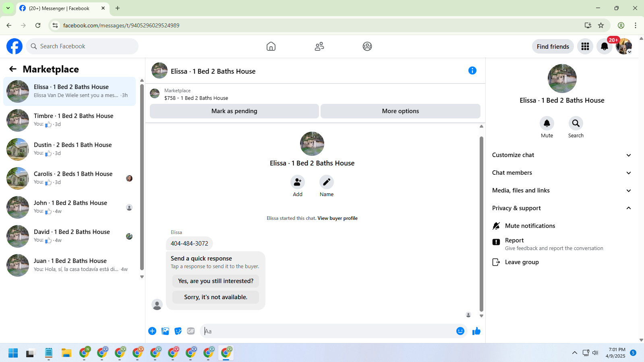Report the conversation

(x=562, y=244)
